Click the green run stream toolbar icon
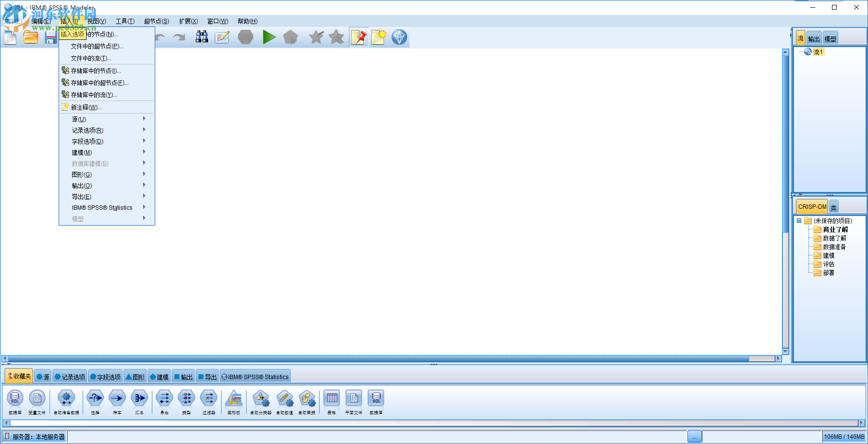The height and width of the screenshot is (444, 868). [269, 37]
